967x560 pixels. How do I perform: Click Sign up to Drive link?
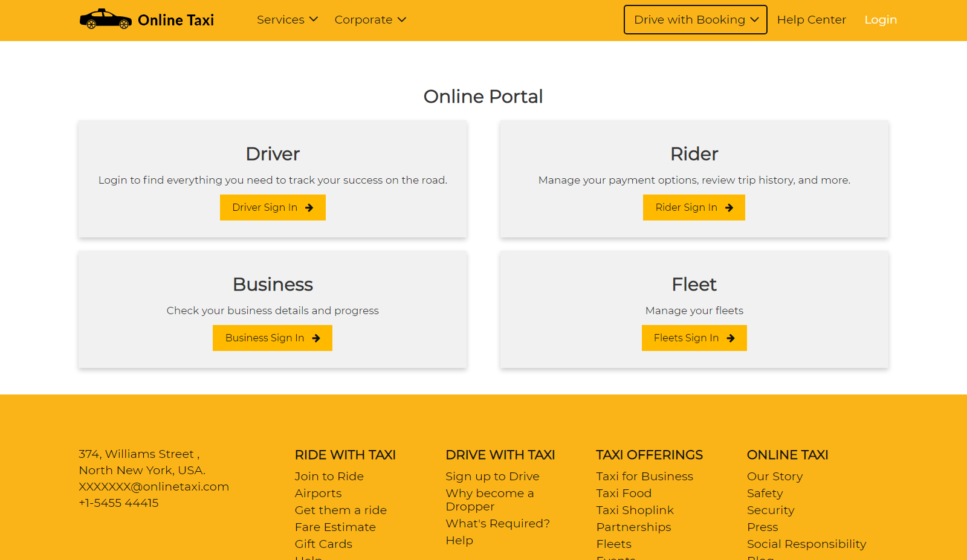(x=493, y=477)
